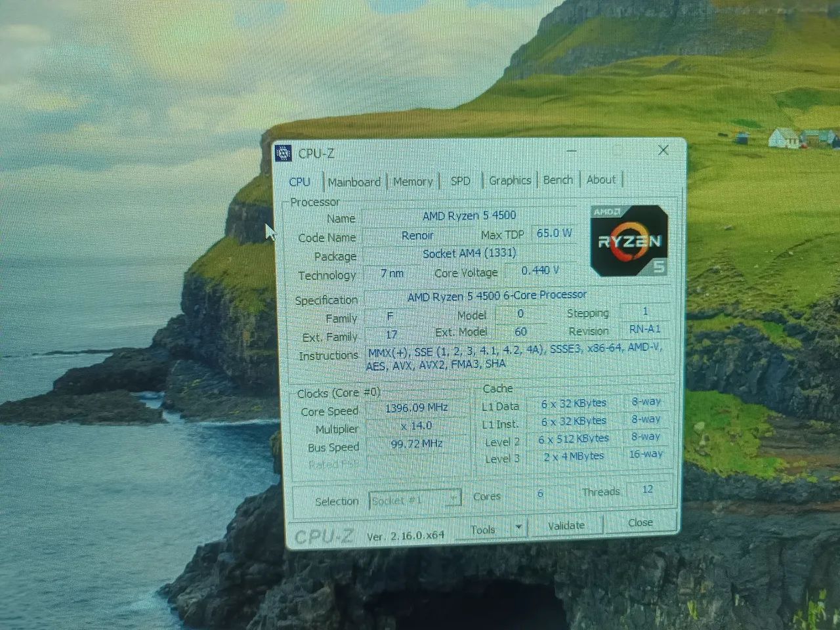The image size is (840, 630).
Task: Minimize the CPU-Z window
Action: pyautogui.click(x=572, y=151)
